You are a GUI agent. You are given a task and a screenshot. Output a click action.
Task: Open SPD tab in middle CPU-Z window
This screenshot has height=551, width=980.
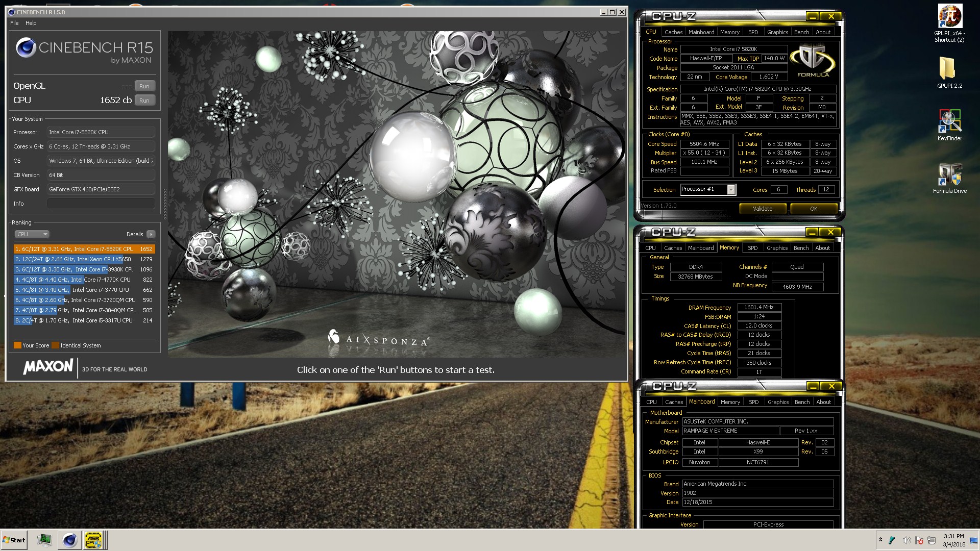[x=753, y=248]
